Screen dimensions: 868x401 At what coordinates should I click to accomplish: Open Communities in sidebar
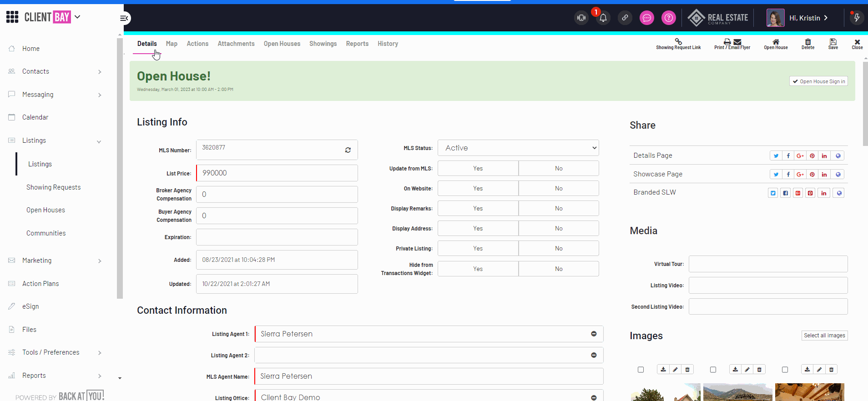[46, 233]
